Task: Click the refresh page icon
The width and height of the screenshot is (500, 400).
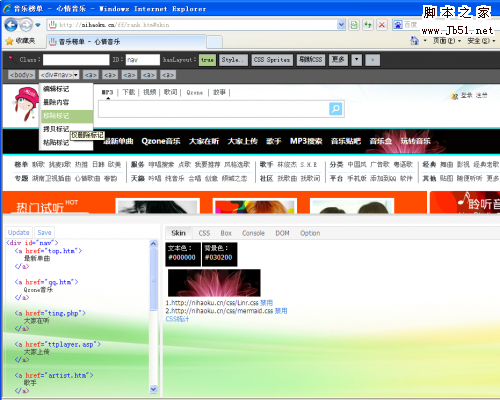Action: [x=354, y=25]
